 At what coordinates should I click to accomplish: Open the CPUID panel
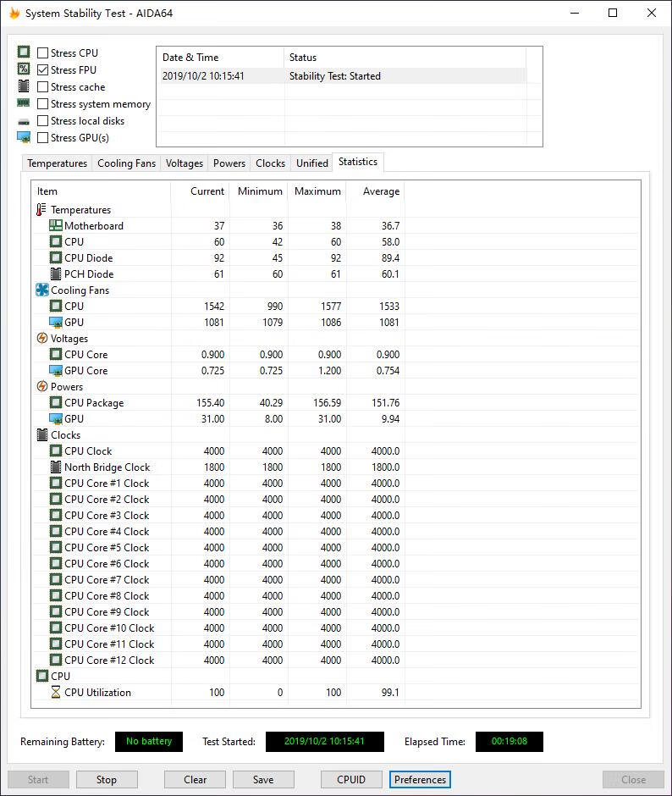pos(351,779)
